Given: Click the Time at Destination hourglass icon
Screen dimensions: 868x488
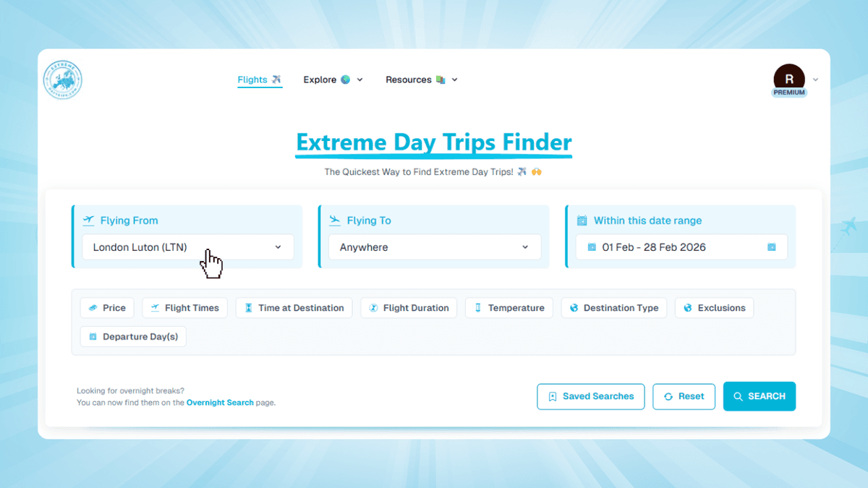Looking at the screenshot, I should tap(248, 307).
